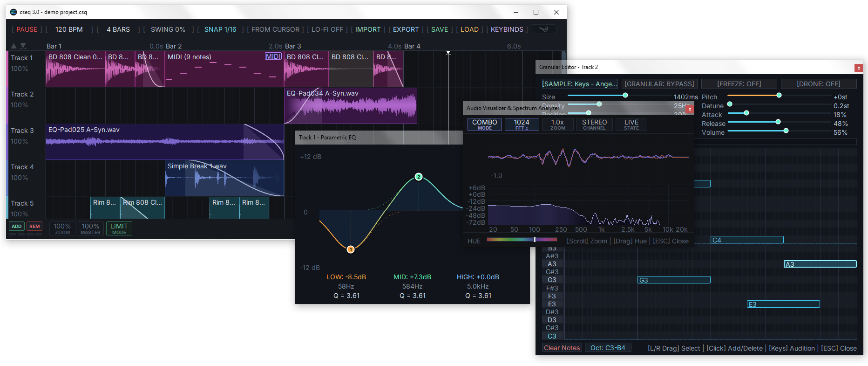Click the MID: +7.3dB band readout
The height and width of the screenshot is (366, 868).
click(412, 277)
